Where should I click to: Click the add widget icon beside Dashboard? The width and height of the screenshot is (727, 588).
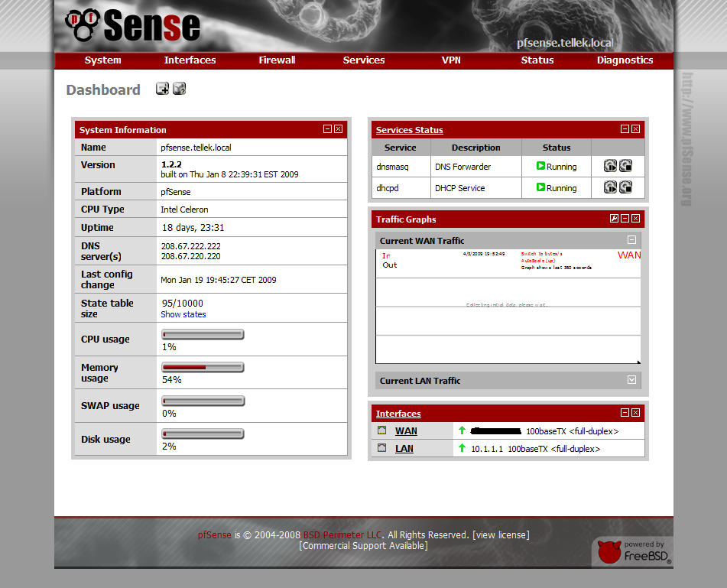(162, 89)
